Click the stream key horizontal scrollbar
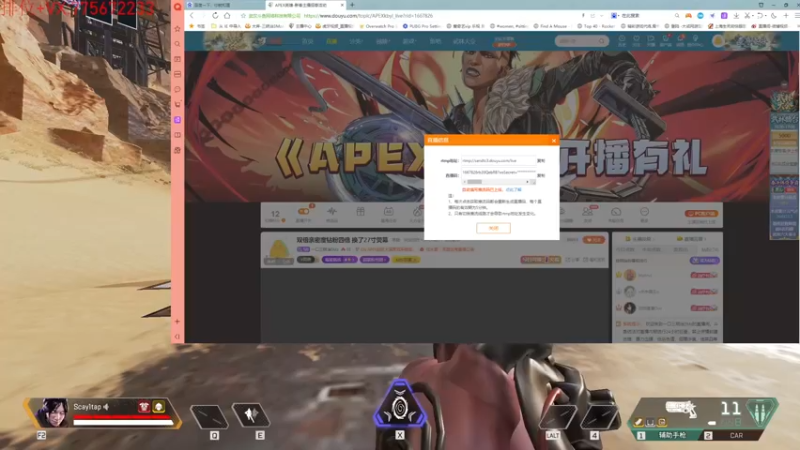The height and width of the screenshot is (450, 800). tap(498, 182)
